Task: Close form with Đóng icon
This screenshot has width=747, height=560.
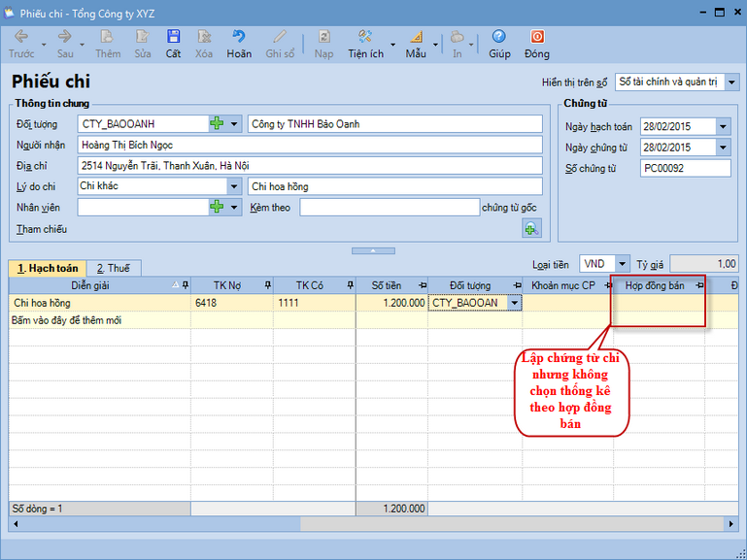Action: click(x=537, y=37)
